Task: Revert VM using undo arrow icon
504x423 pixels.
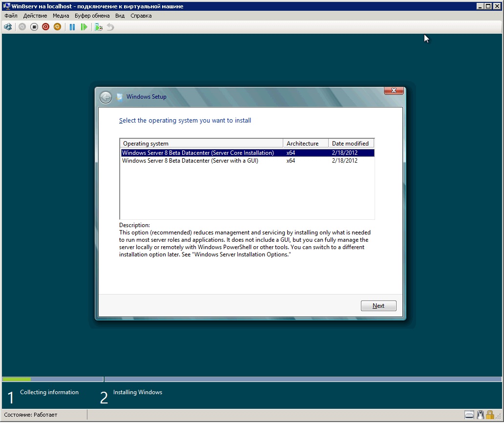Action: coord(110,27)
